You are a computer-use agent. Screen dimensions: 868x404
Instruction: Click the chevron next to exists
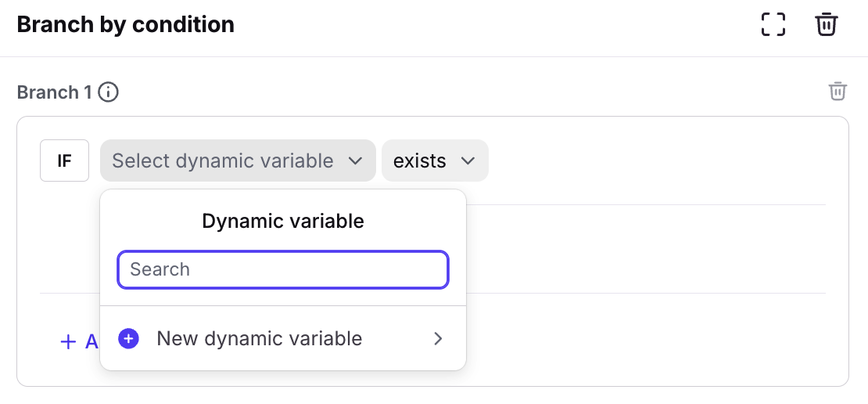pyautogui.click(x=468, y=161)
